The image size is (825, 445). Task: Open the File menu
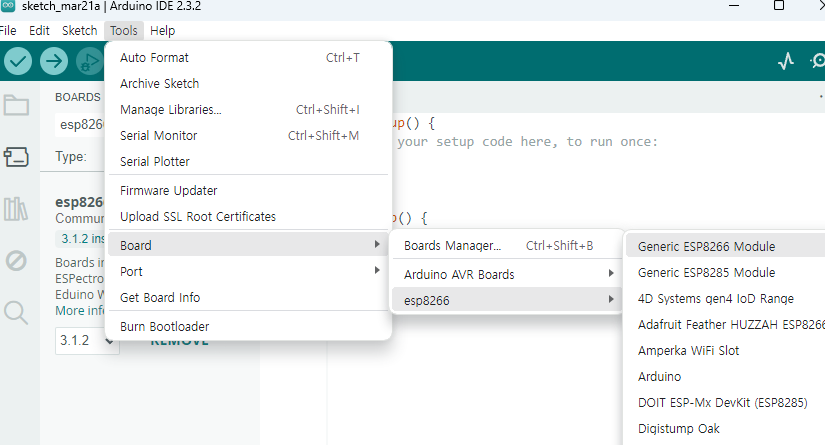[x=8, y=31]
